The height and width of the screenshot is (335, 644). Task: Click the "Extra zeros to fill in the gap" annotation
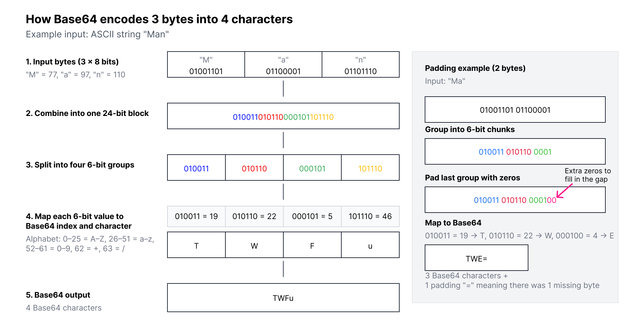[x=588, y=175]
